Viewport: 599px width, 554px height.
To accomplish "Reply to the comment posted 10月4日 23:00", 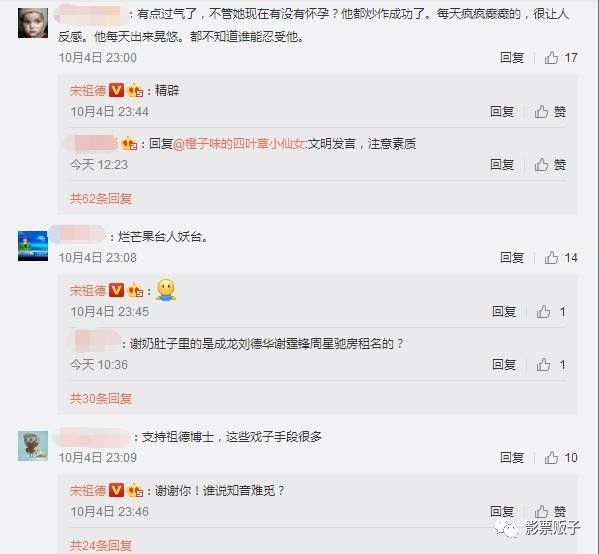I will (512, 58).
